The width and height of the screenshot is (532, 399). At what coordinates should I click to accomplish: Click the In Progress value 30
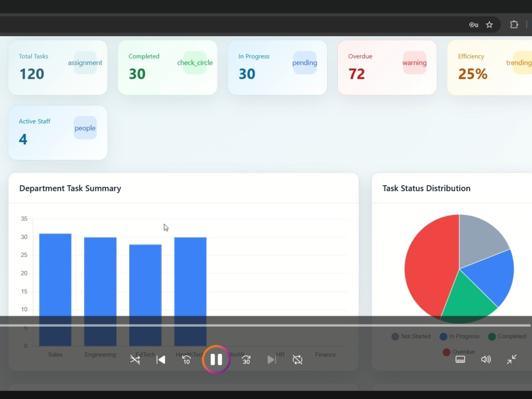247,74
